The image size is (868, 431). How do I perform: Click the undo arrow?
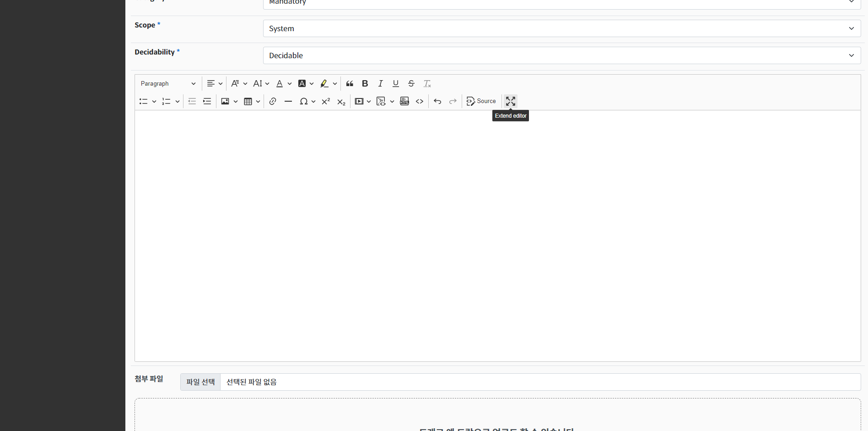click(437, 101)
